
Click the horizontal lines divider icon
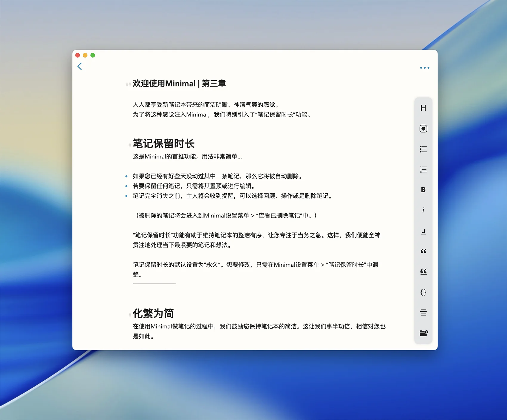point(423,313)
